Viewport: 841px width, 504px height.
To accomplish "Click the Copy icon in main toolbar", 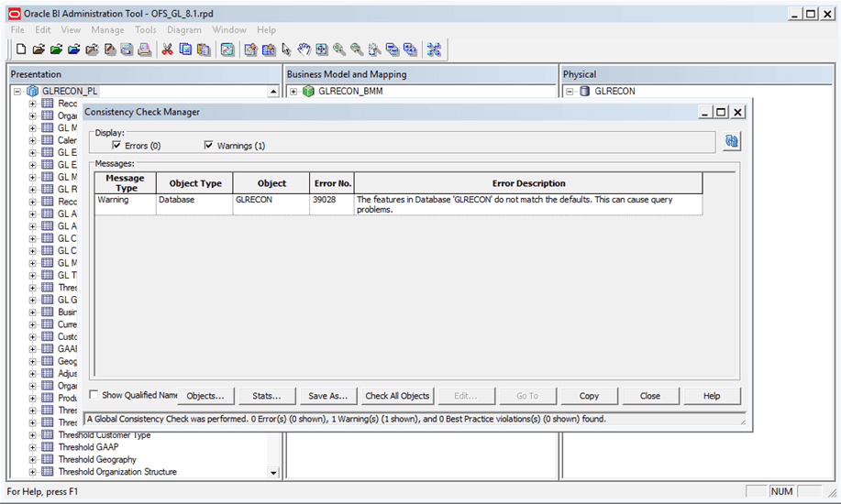I will click(185, 49).
